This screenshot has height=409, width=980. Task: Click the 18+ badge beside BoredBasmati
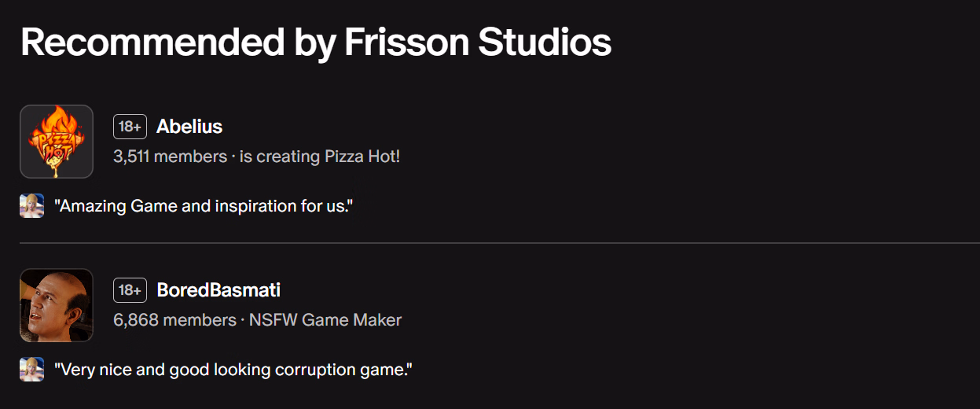pos(130,290)
